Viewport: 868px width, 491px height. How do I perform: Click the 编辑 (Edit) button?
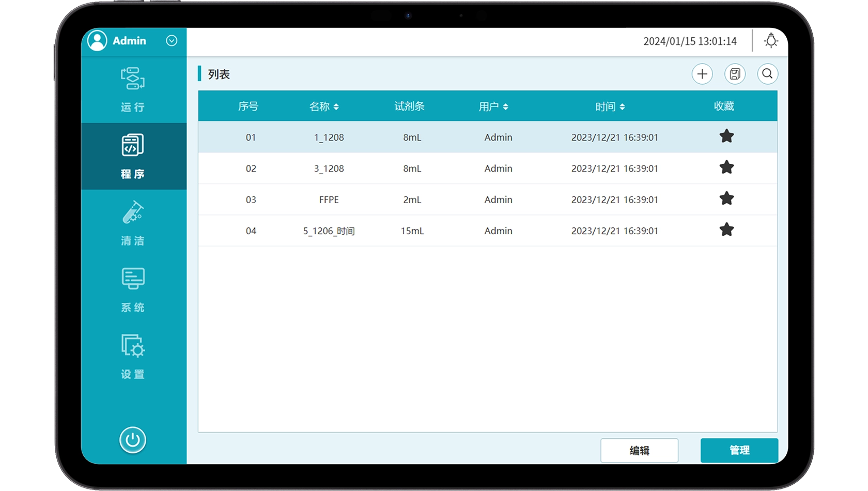tap(639, 450)
